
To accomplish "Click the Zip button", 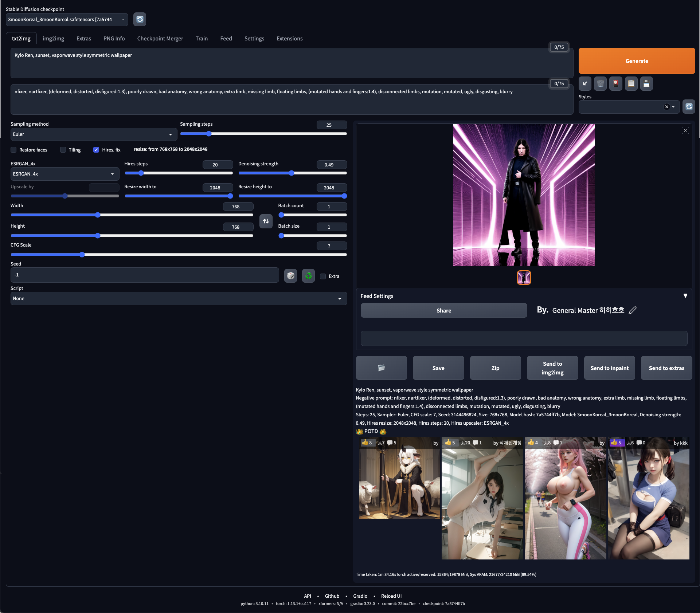I will [495, 368].
